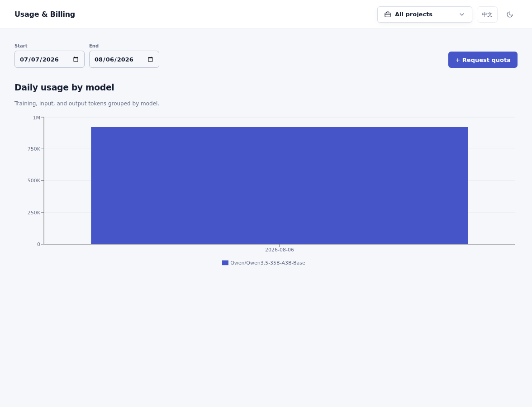Click the chart description text about tokens
Viewport: 532px width, 407px height.
(x=87, y=104)
